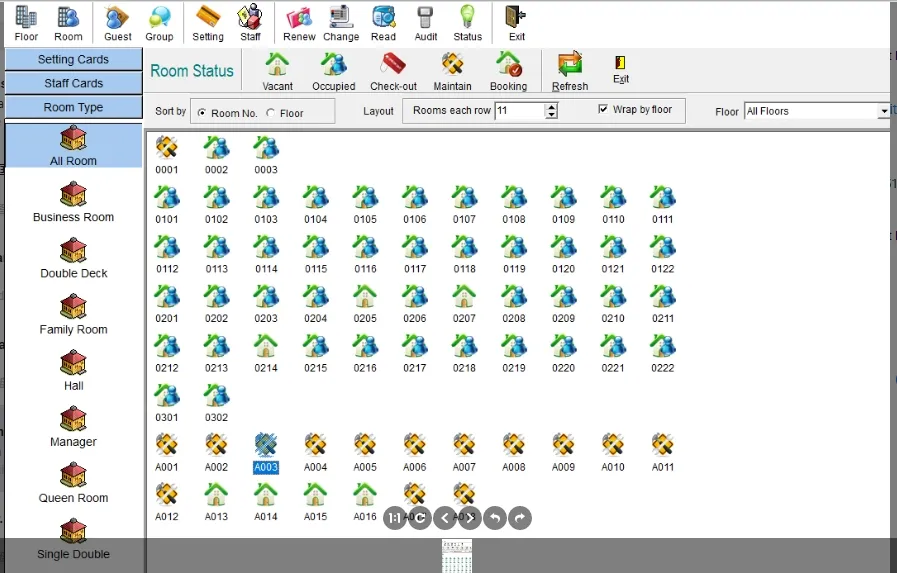Open the Staff Cards tab
897x573 pixels.
coord(73,83)
